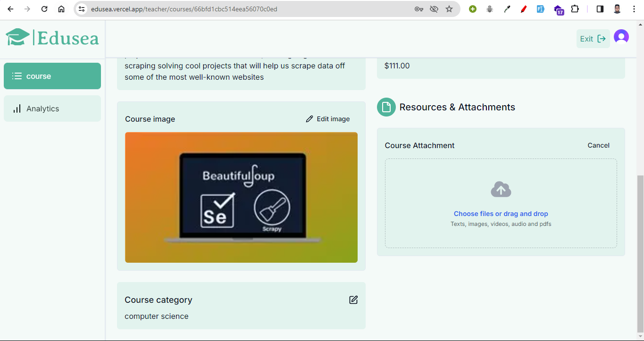Open the red pen extension
This screenshot has height=341, width=644.
click(524, 9)
